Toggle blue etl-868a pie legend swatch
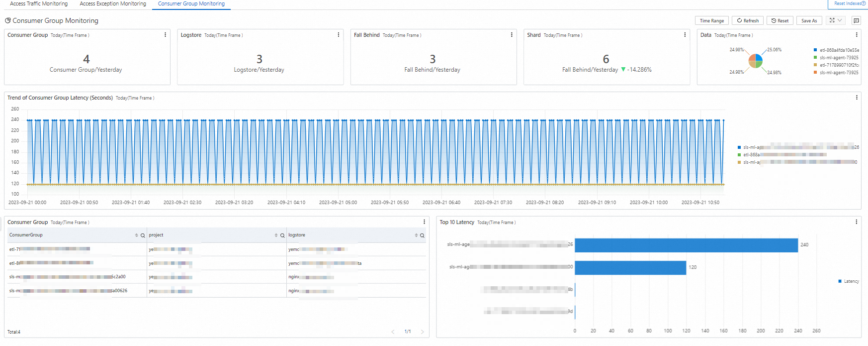This screenshot has width=868, height=346. click(x=815, y=50)
